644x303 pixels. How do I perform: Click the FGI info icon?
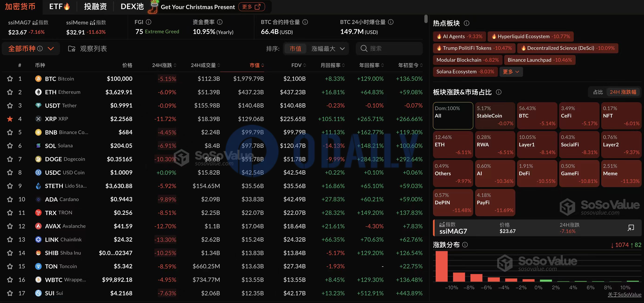click(148, 22)
